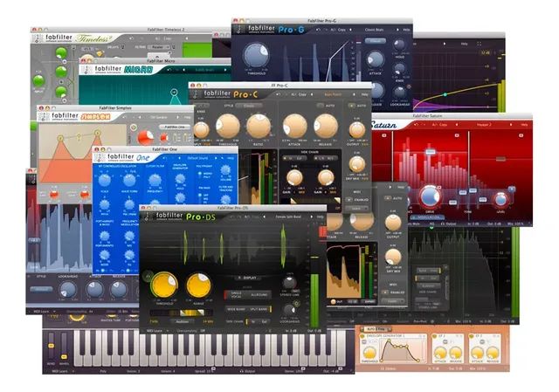Click the left filter peak node in Simplon

[60, 138]
